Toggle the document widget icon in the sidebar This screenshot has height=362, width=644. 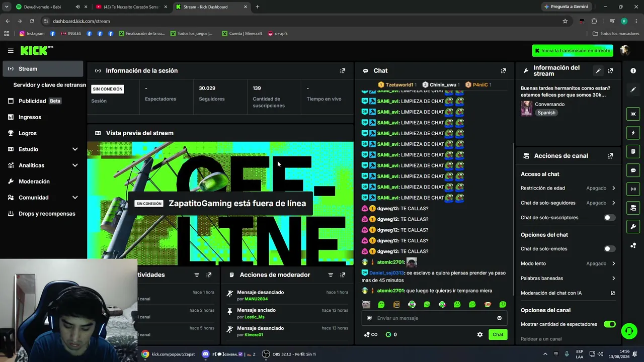(x=633, y=151)
